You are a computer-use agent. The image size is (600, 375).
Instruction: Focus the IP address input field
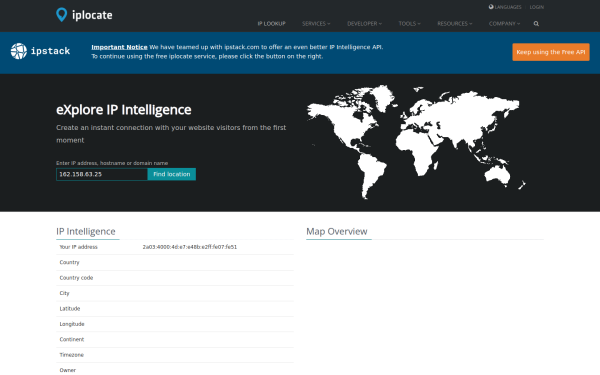tap(102, 174)
